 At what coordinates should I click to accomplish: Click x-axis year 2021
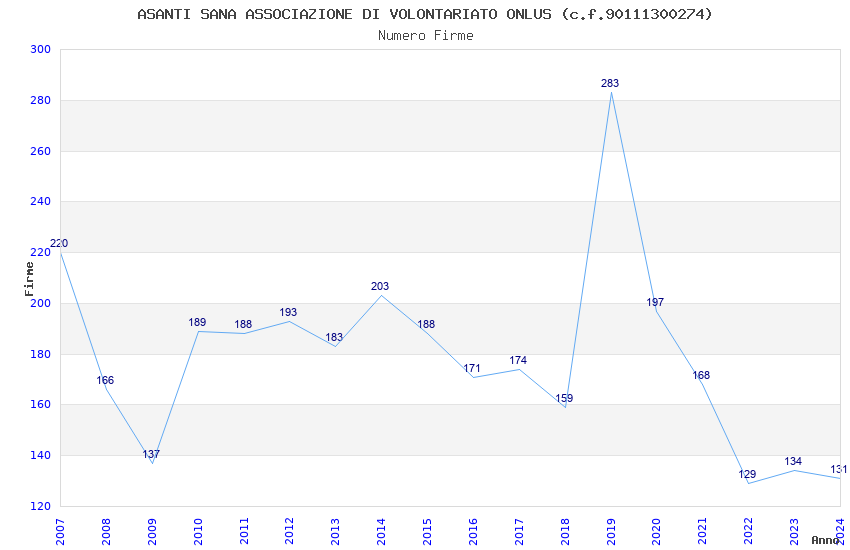703,532
